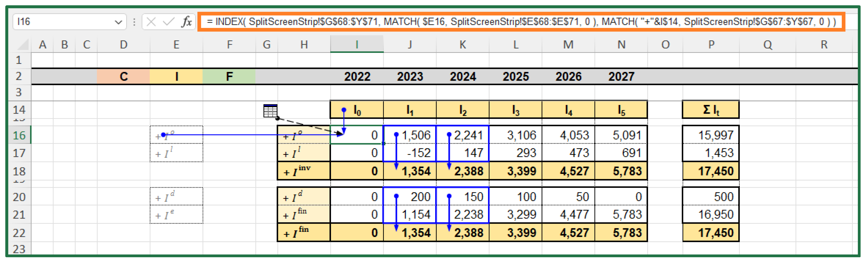Select column D header
The height and width of the screenshot is (264, 868).
click(124, 44)
